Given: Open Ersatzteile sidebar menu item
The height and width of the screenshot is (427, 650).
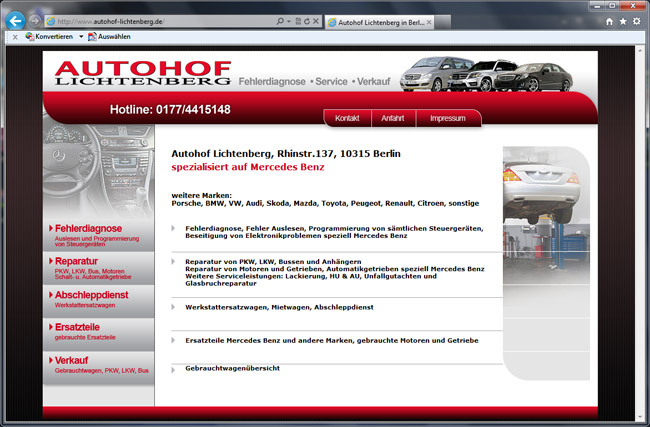Looking at the screenshot, I should click(x=99, y=334).
